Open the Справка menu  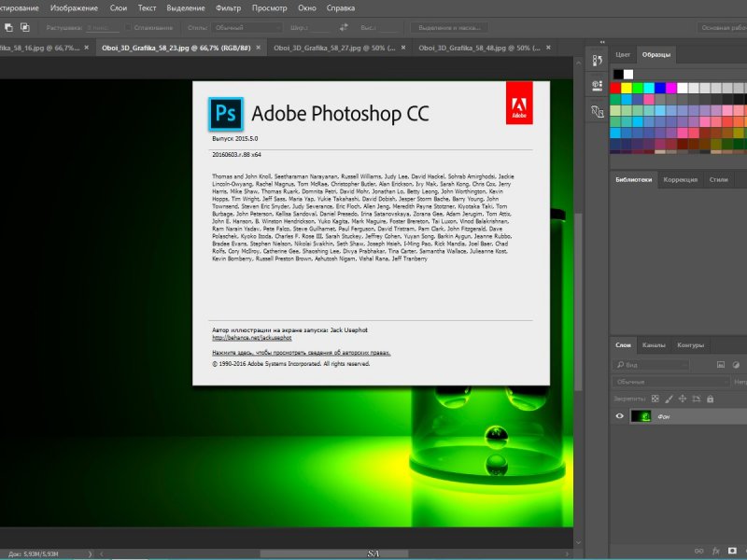point(341,8)
